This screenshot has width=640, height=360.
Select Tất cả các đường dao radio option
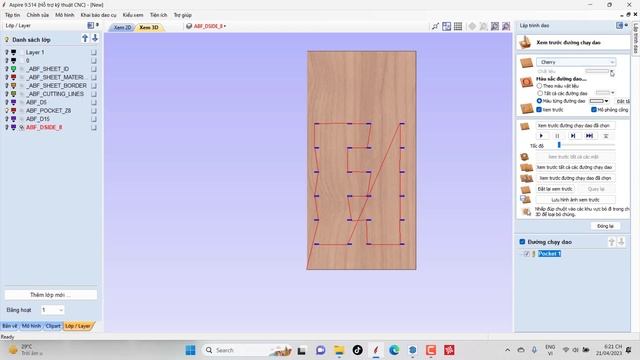(x=539, y=93)
